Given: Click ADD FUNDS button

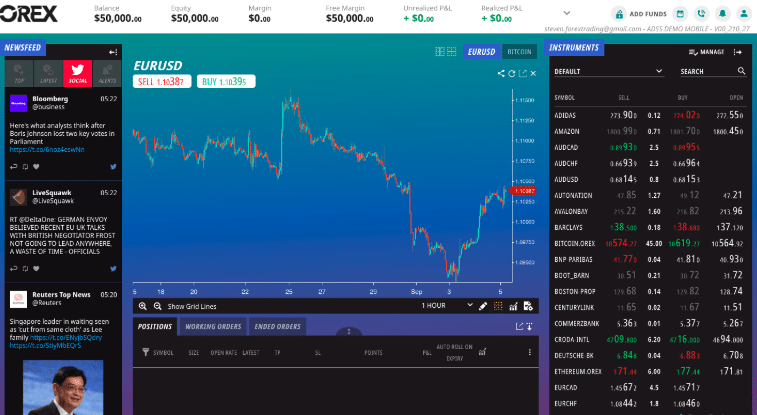Looking at the screenshot, I should pos(640,14).
